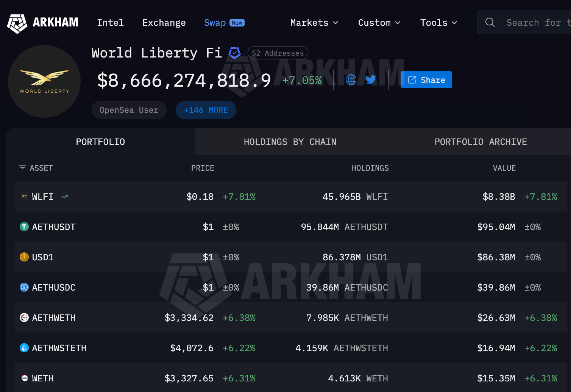This screenshot has width=571, height=392.
Task: Click the AETHUSDT Tether icon
Action: [x=24, y=227]
